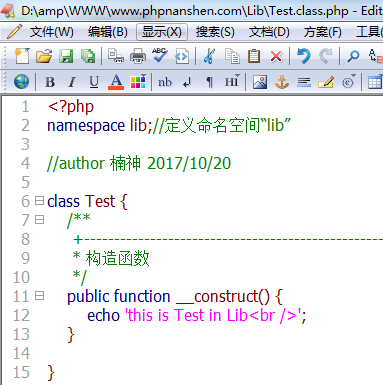Toggle Bold formatting button
This screenshot has height=385, width=383.
(x=50, y=82)
